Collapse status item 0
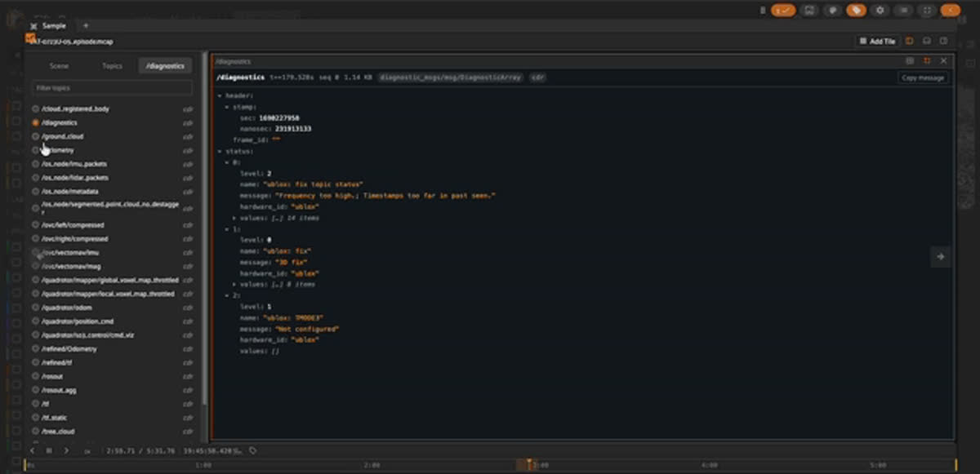Screen dimensions: 980x474 (x=227, y=162)
